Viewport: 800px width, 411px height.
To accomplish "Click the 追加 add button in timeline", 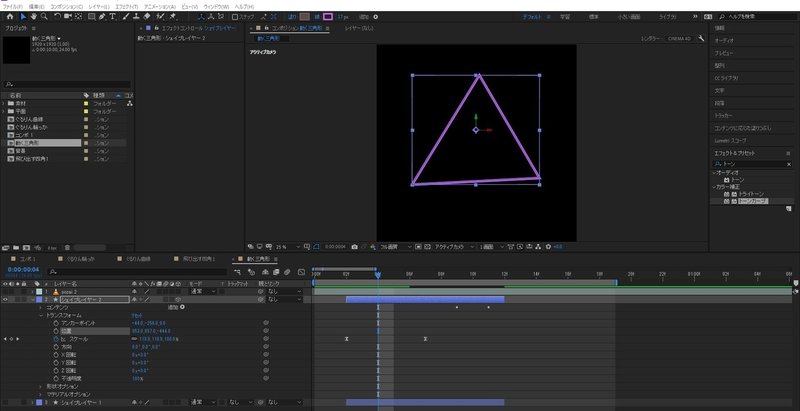I will 177,307.
